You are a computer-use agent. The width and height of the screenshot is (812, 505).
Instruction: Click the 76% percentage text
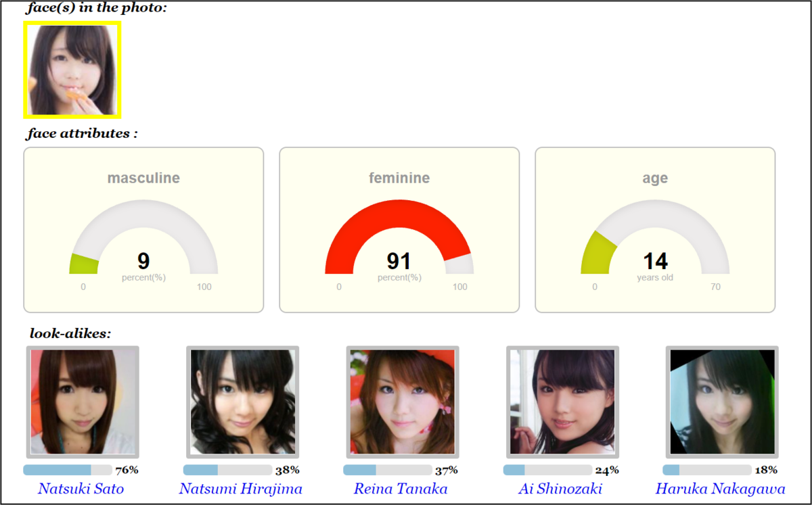pos(127,470)
